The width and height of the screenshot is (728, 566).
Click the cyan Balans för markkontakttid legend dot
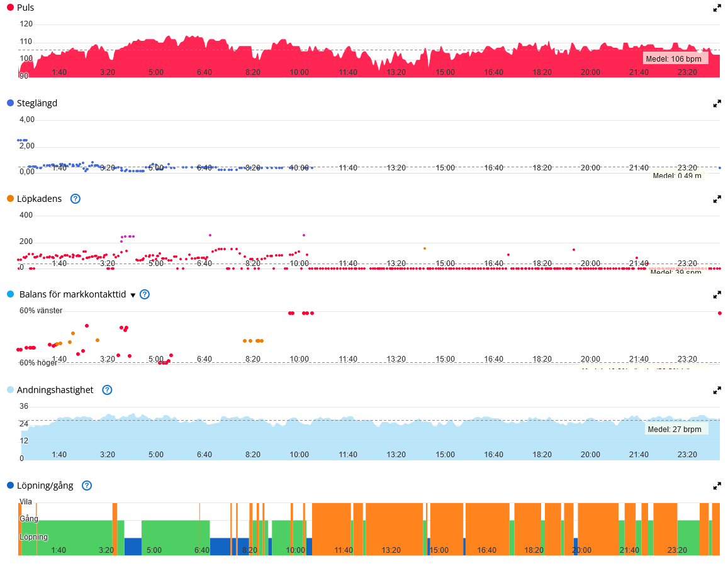coord(10,294)
